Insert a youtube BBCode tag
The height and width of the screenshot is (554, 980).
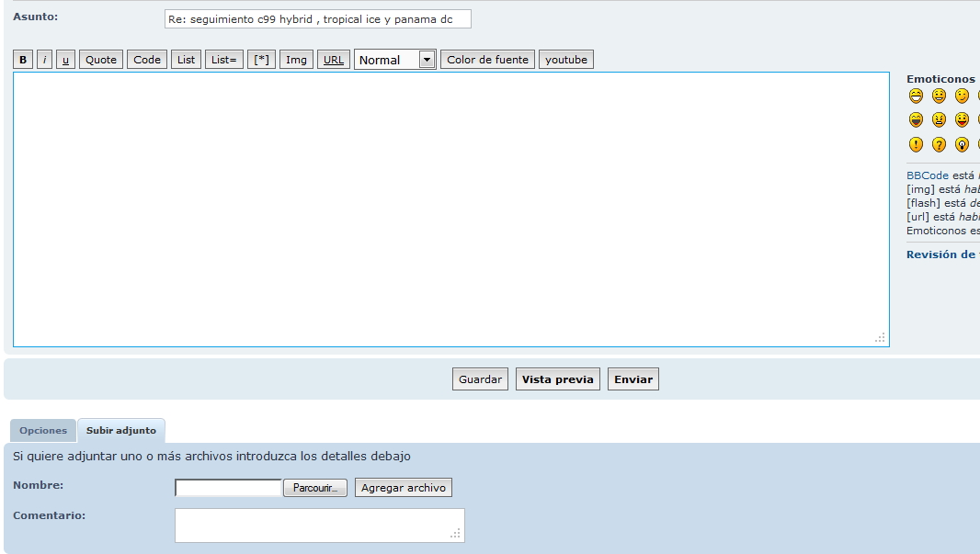click(x=566, y=60)
